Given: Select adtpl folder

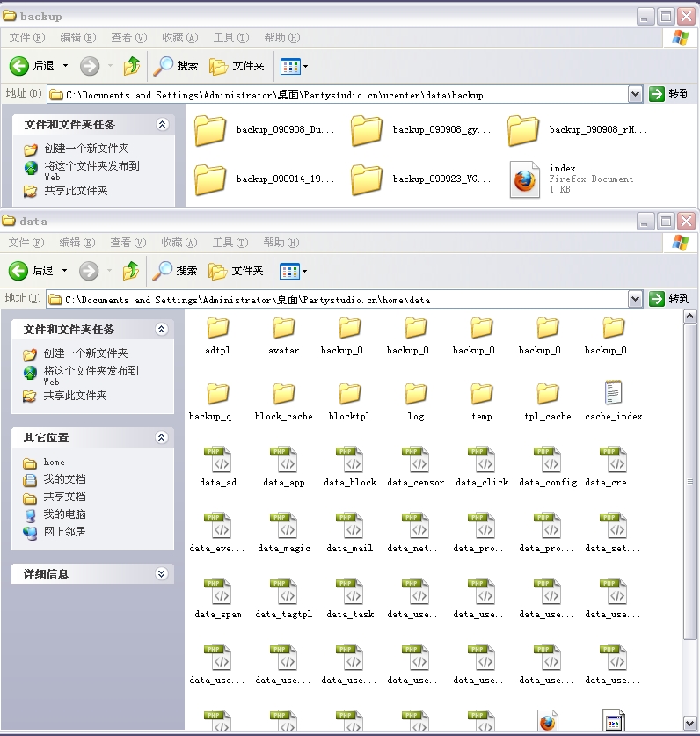Looking at the screenshot, I should point(218,336).
